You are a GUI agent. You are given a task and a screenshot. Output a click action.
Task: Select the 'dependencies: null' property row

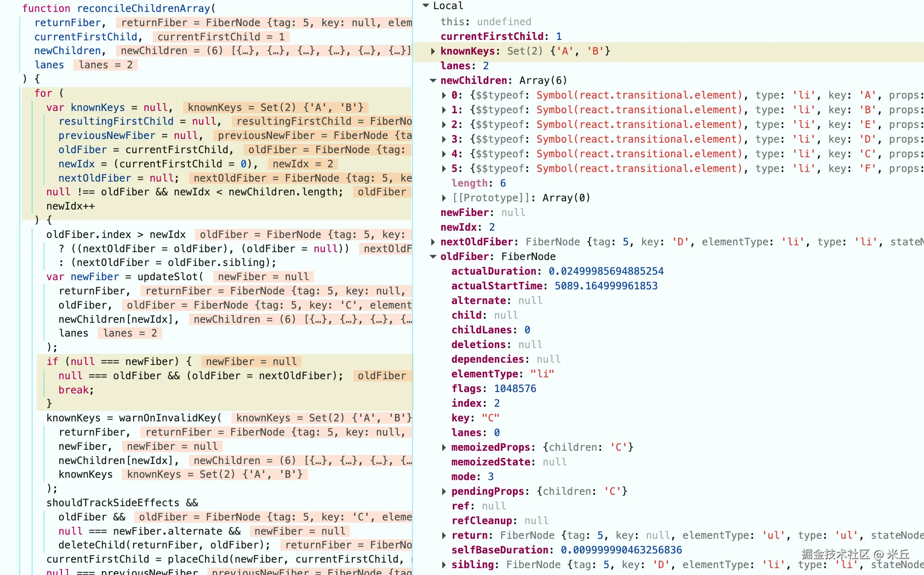point(506,359)
